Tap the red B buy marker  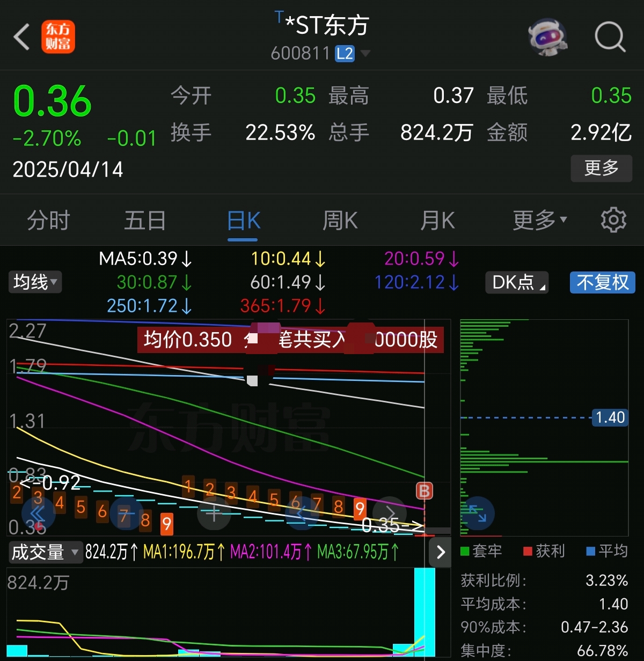click(x=425, y=490)
